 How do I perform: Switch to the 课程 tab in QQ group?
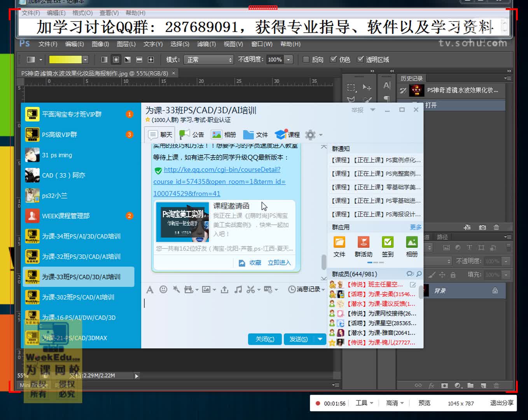click(x=287, y=135)
